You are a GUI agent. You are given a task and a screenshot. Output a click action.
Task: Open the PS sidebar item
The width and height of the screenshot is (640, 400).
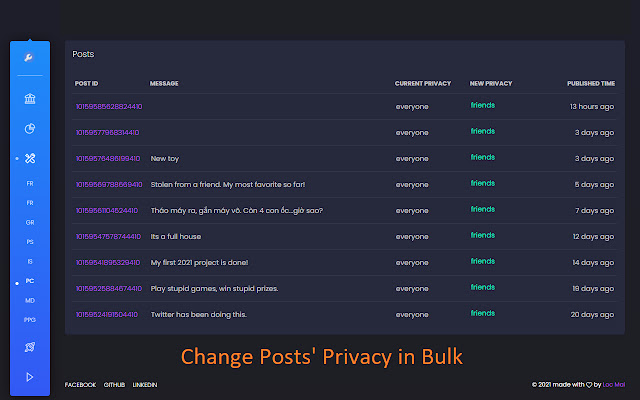pyautogui.click(x=30, y=241)
